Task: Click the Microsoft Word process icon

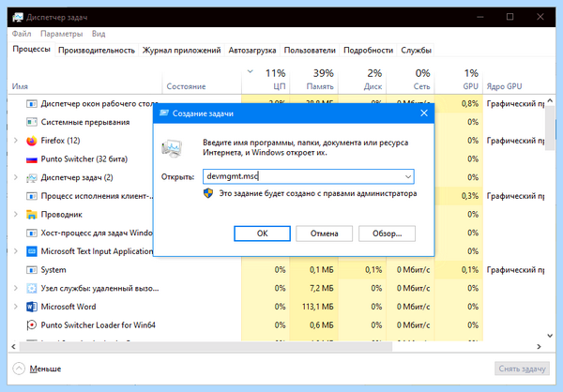Action: click(32, 307)
